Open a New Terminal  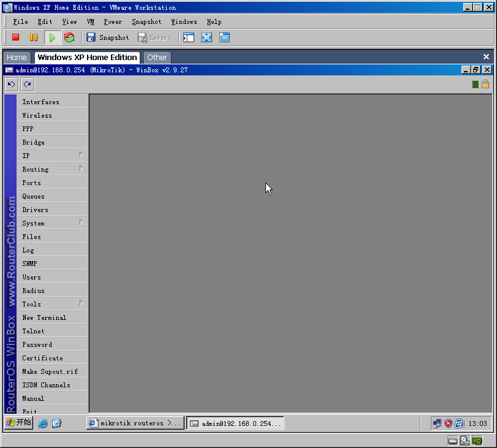(x=52, y=317)
